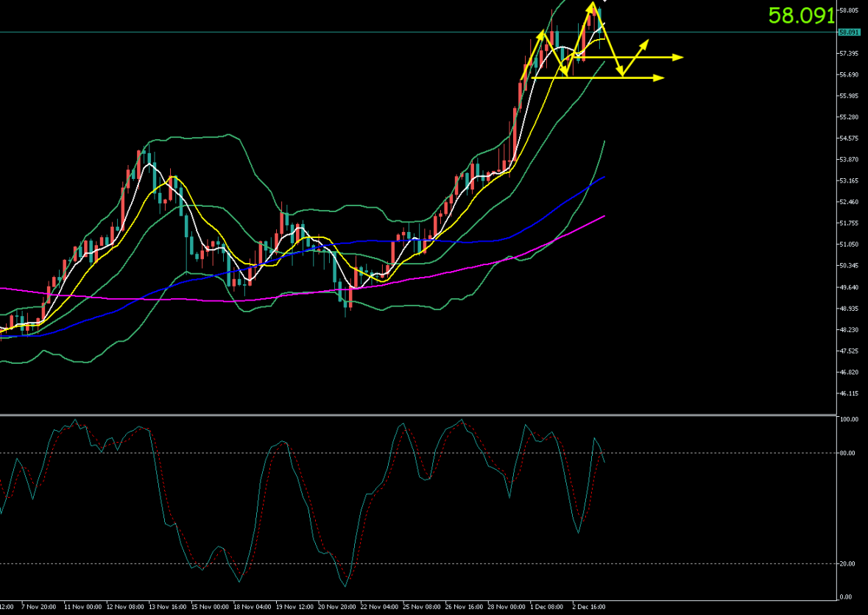
Task: Click the 53.165 price axis label
Action: tap(849, 180)
